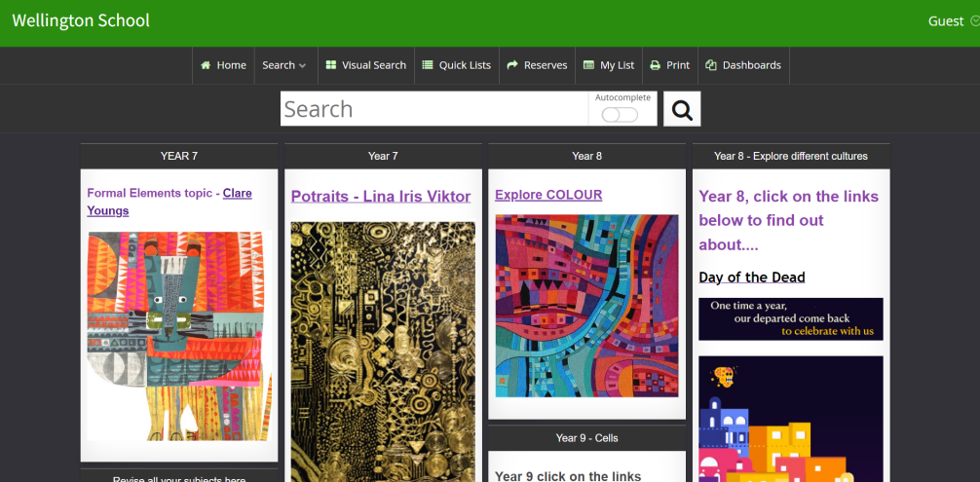Expand the Search dropdown menu

coord(283,65)
